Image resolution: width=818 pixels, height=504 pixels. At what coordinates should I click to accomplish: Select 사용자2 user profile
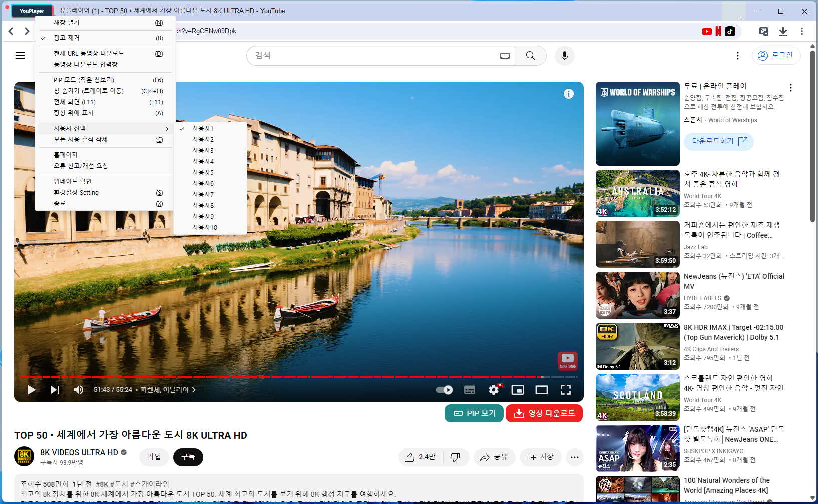pos(203,139)
